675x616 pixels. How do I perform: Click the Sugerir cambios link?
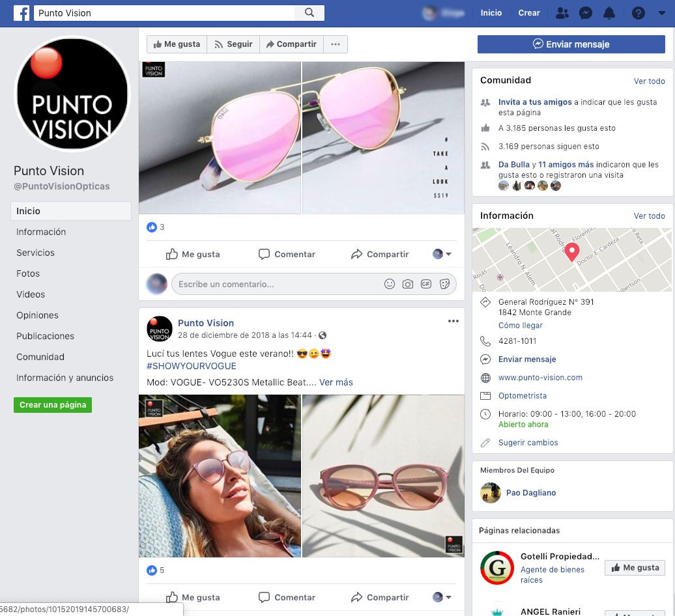528,443
